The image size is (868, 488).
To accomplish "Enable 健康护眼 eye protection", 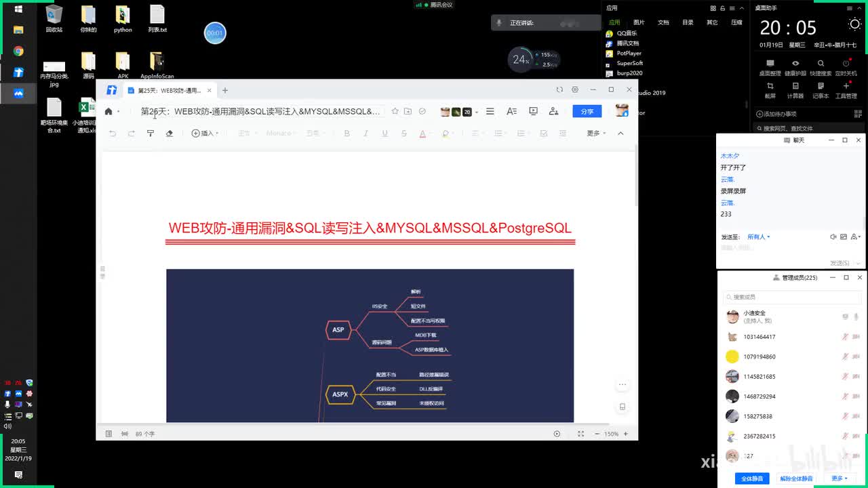I will click(x=795, y=67).
